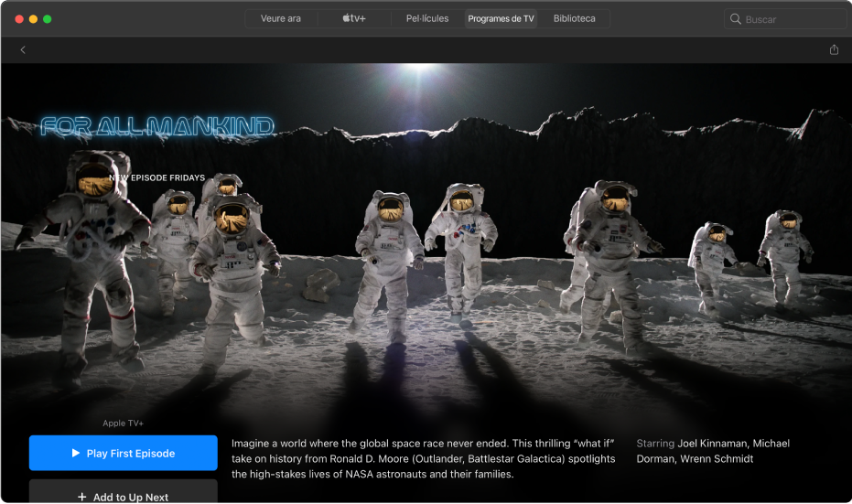
Task: Expand the show description text
Action: 423,458
